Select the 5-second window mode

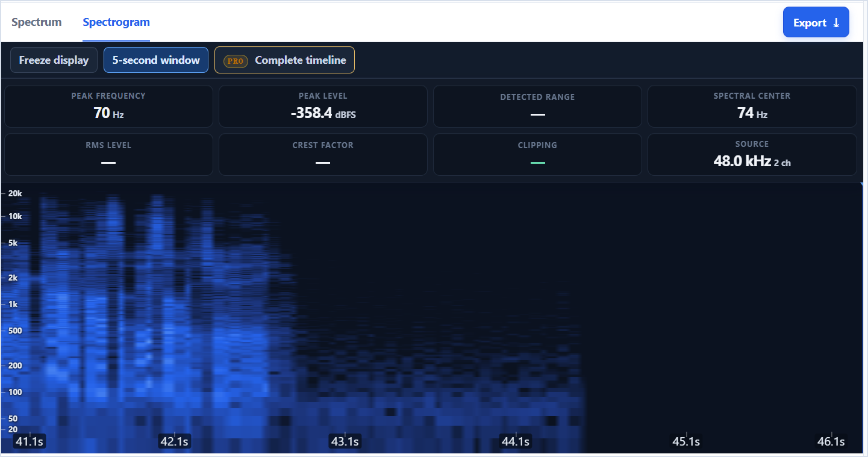click(x=156, y=60)
